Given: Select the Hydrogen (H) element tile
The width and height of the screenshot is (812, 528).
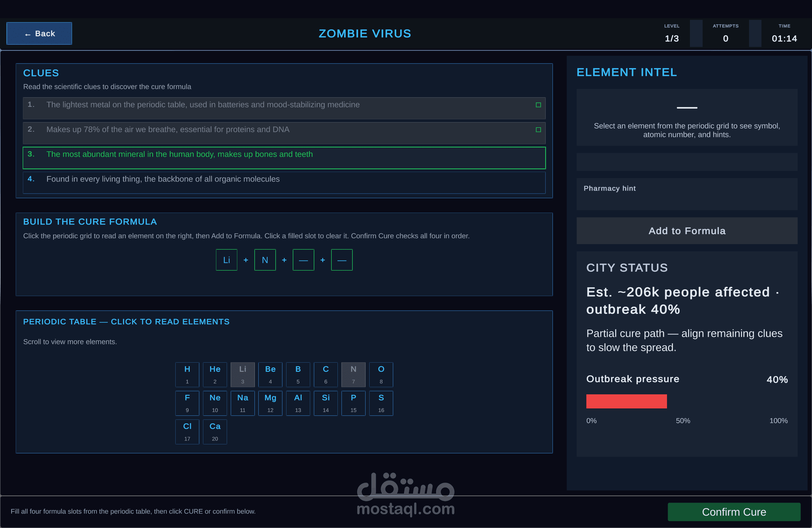Looking at the screenshot, I should pyautogui.click(x=187, y=374).
